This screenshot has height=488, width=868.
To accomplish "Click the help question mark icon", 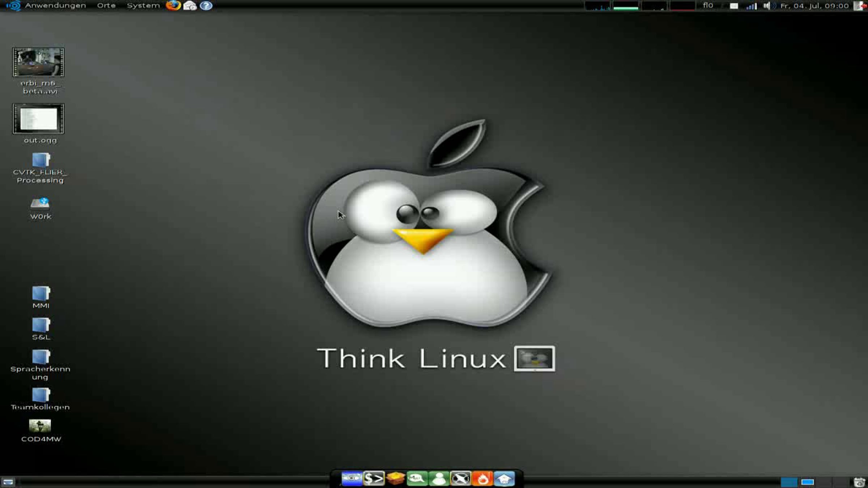I will (206, 5).
